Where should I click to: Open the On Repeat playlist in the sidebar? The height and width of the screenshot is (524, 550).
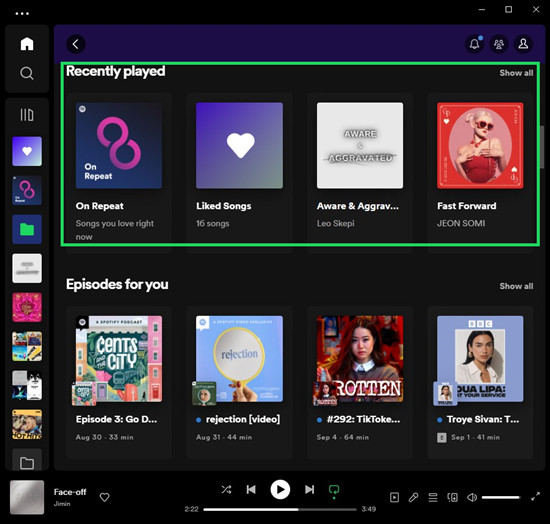[x=27, y=190]
